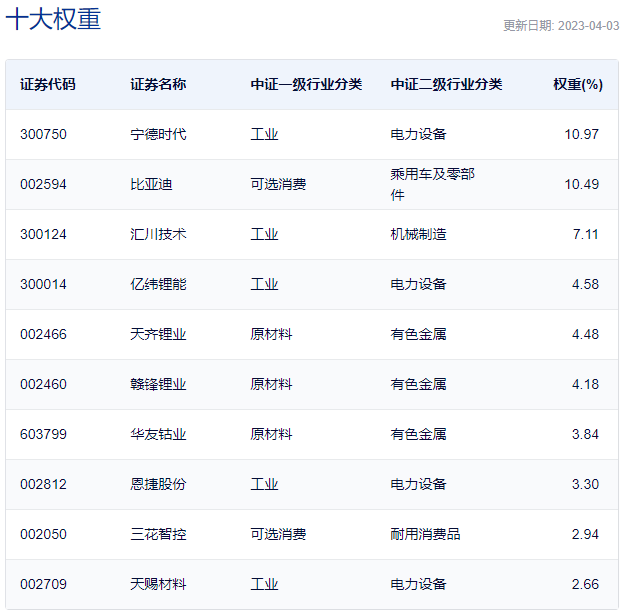The width and height of the screenshot is (625, 616).
Task: Select security code 603799
Action: tap(43, 435)
